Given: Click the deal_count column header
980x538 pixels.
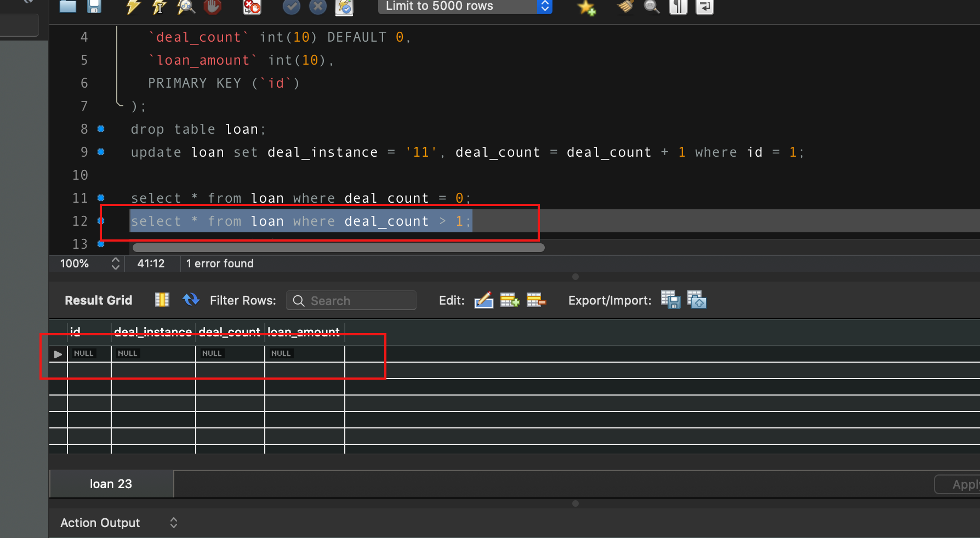Looking at the screenshot, I should [229, 331].
